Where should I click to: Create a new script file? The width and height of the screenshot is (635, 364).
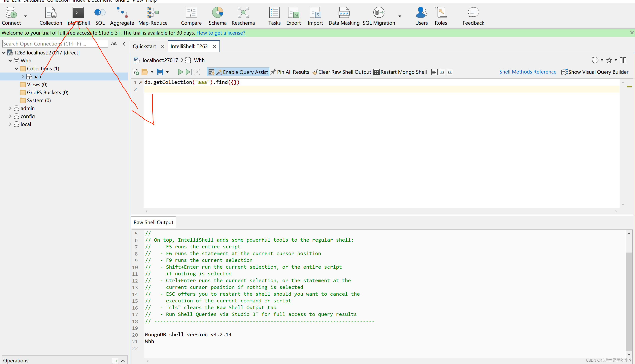click(x=136, y=72)
